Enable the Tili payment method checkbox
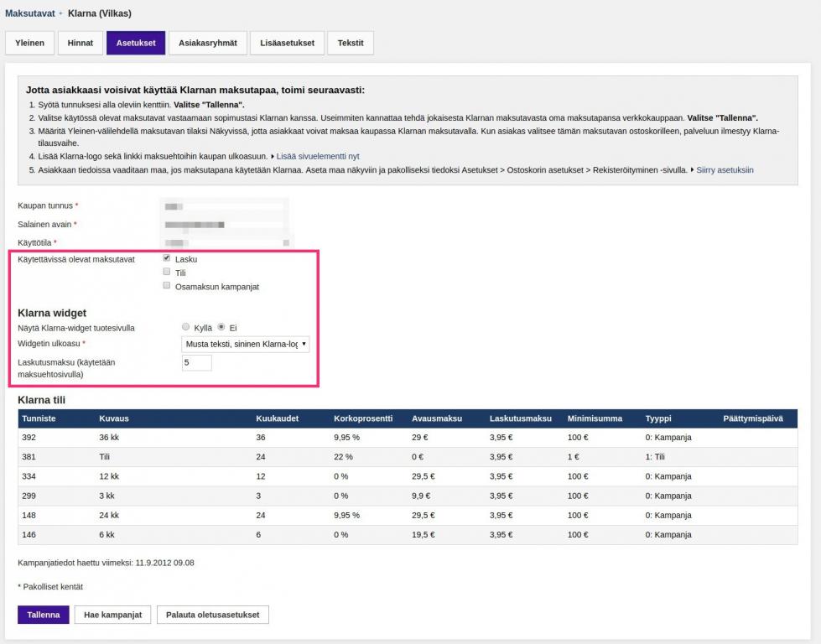The image size is (821, 644). click(x=167, y=272)
